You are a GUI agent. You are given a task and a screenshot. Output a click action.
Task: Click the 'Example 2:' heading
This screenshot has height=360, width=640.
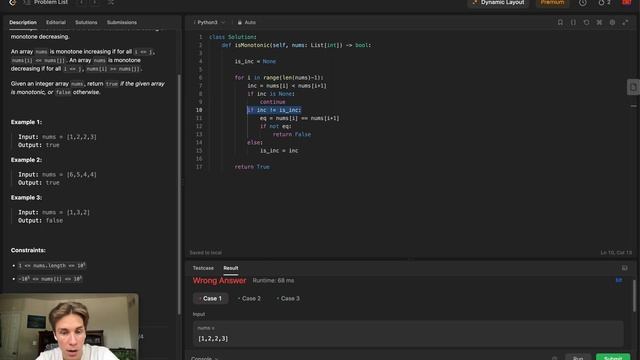point(26,160)
